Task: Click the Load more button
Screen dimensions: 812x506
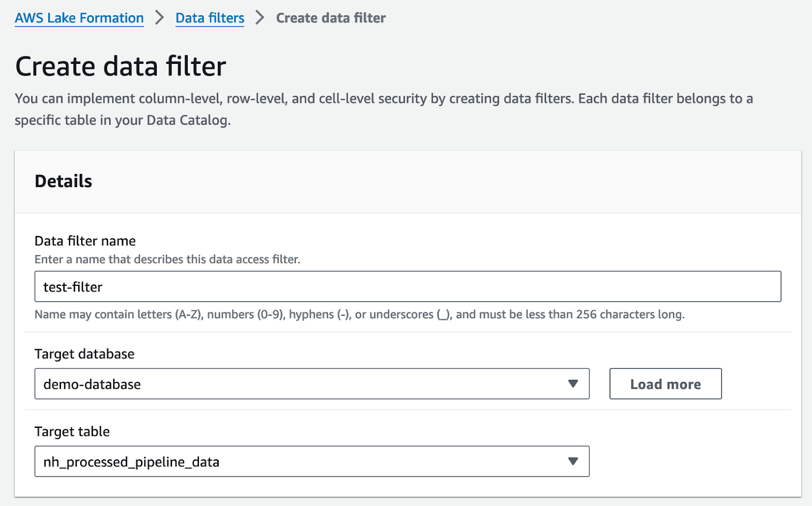Action: point(665,384)
